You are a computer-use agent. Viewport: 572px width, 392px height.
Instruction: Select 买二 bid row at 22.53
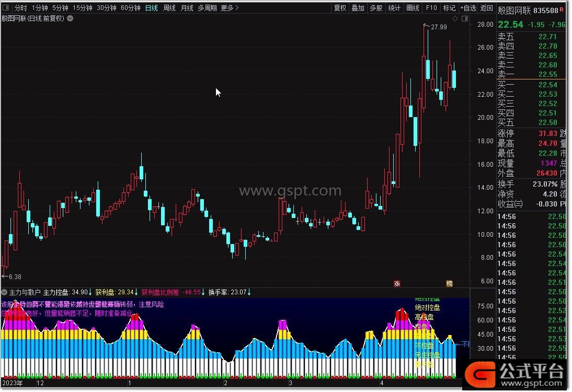527,95
